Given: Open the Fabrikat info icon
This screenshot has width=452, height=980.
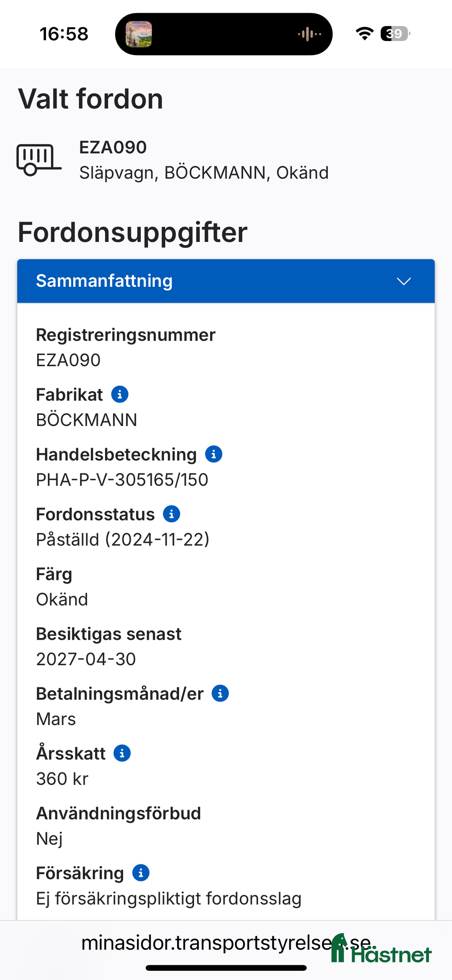Looking at the screenshot, I should (x=120, y=394).
